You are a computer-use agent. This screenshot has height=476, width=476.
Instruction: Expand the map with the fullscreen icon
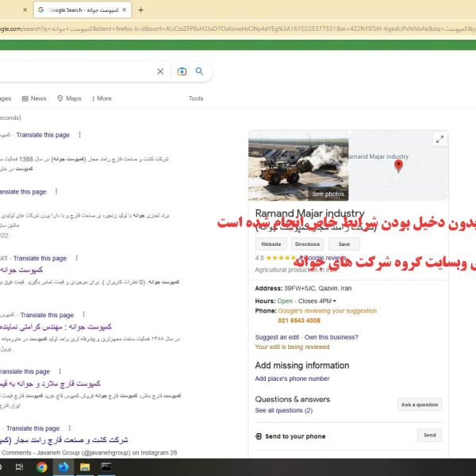(x=439, y=140)
